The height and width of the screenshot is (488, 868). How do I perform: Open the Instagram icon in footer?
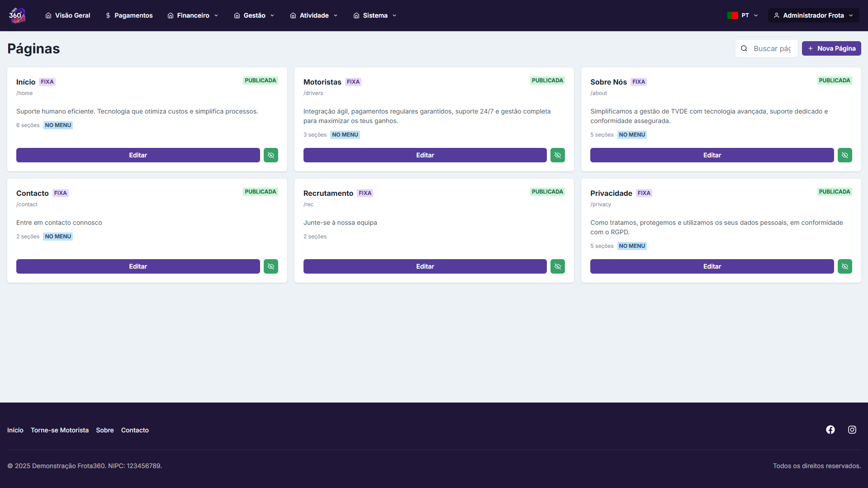point(852,430)
